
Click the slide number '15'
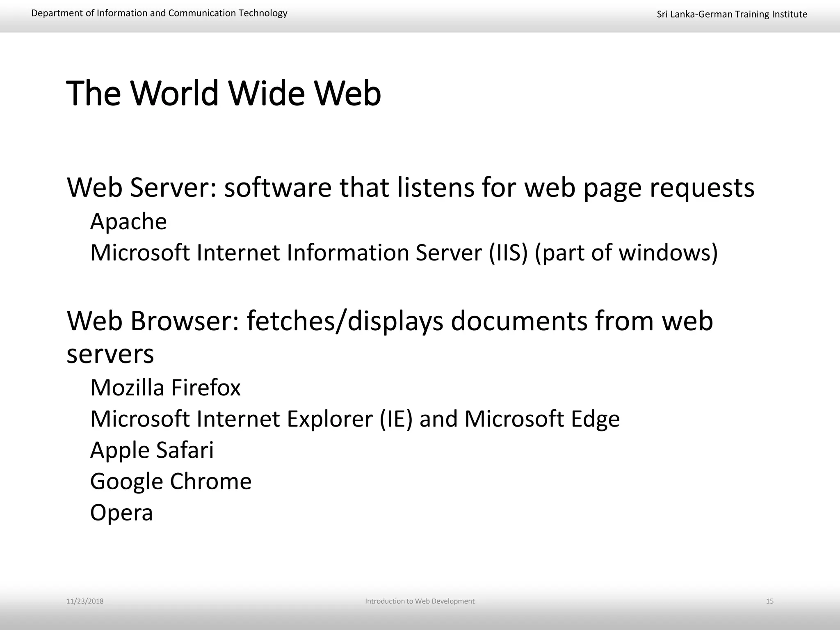point(770,601)
